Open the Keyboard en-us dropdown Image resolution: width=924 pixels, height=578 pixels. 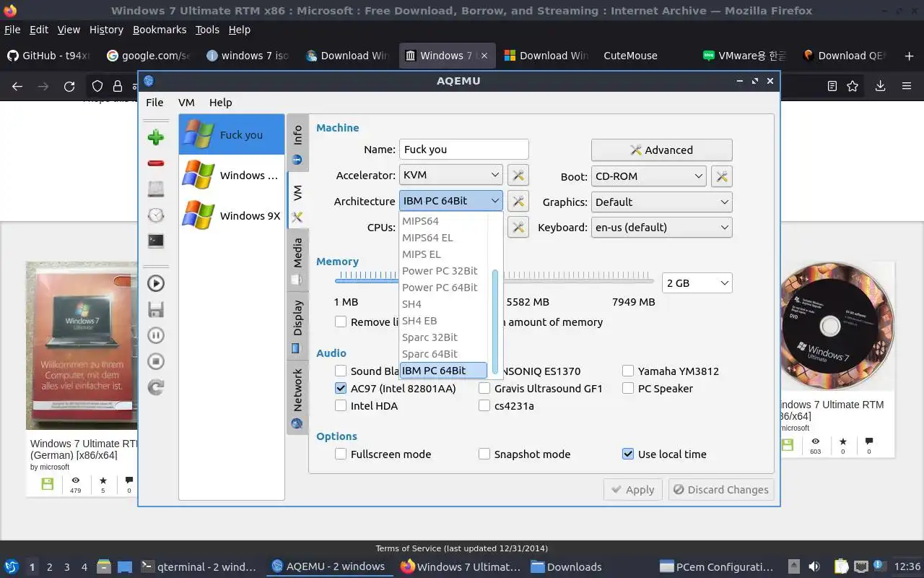661,227
